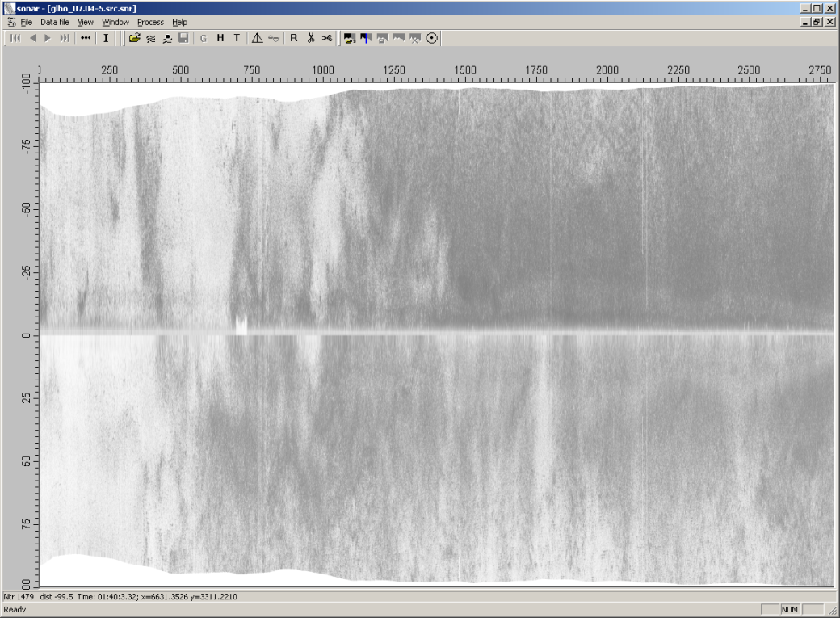This screenshot has height=618, width=840.
Task: Click the -50 mark on vertical ruler
Action: click(26, 208)
